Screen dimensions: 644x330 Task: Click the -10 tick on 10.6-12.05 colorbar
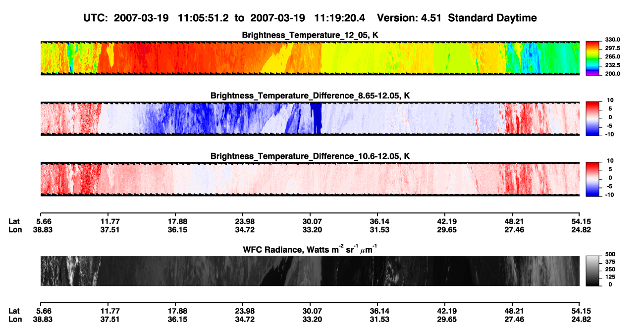coord(610,195)
